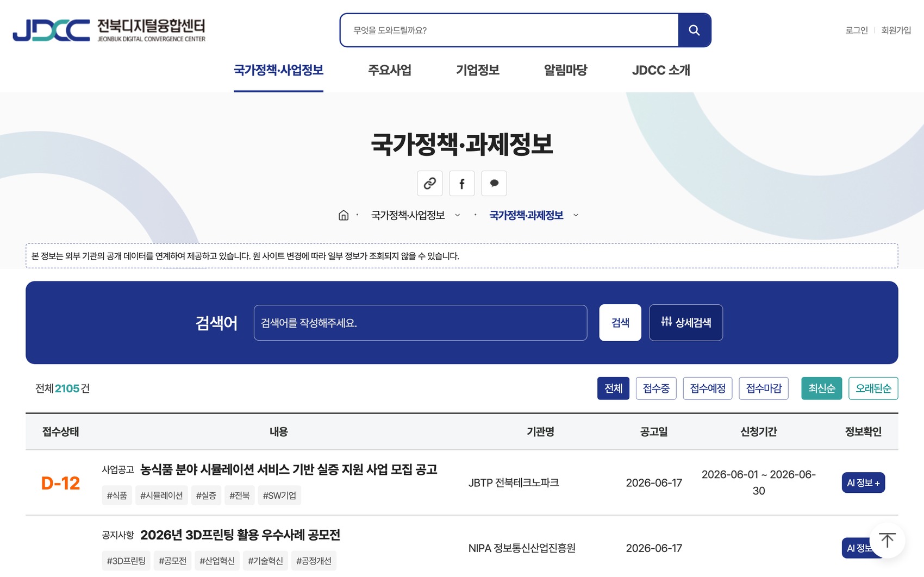The height and width of the screenshot is (577, 924).
Task: Click AI 정보 + button for 농식품 row
Action: (863, 482)
